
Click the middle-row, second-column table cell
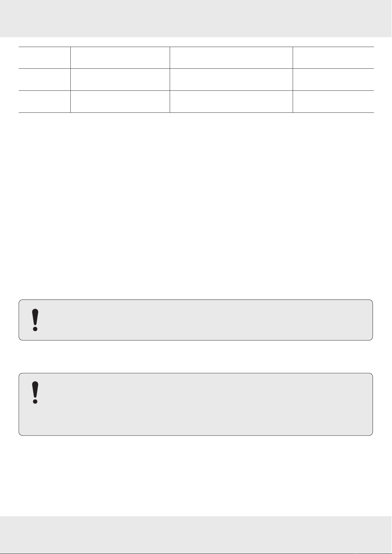(120, 80)
